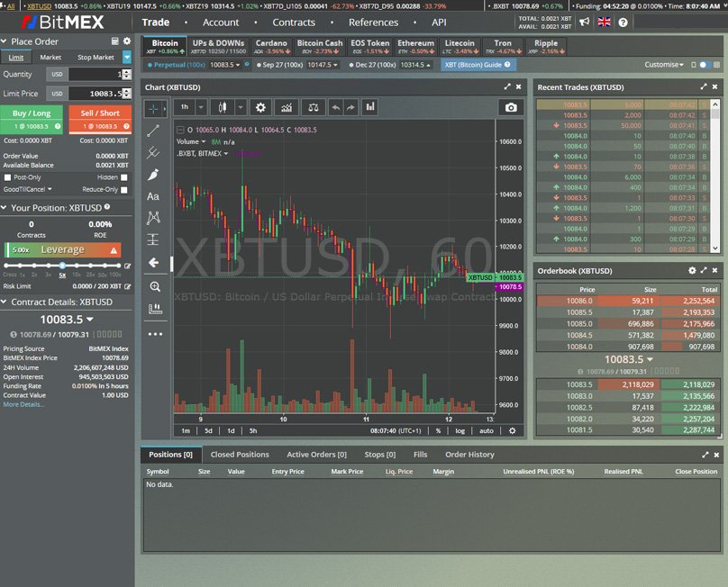Click the Limit Price input field
The image size is (728, 587).
click(x=96, y=94)
